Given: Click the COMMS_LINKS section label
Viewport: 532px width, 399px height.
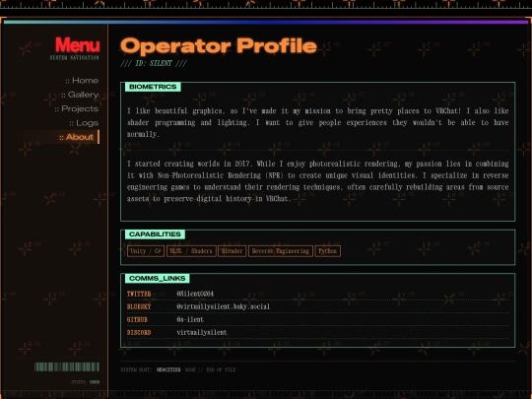Looking at the screenshot, I should (x=157, y=279).
